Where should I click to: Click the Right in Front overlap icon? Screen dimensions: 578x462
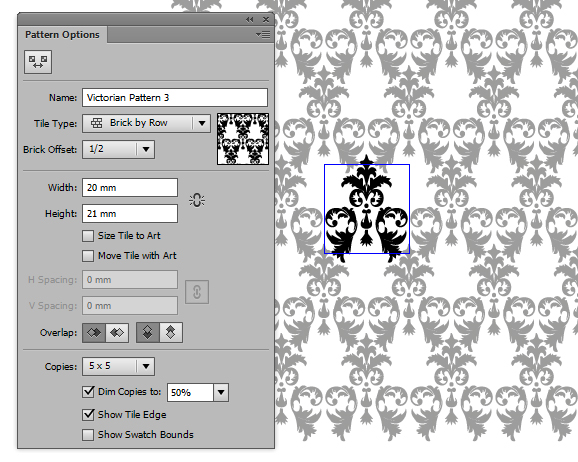(117, 333)
